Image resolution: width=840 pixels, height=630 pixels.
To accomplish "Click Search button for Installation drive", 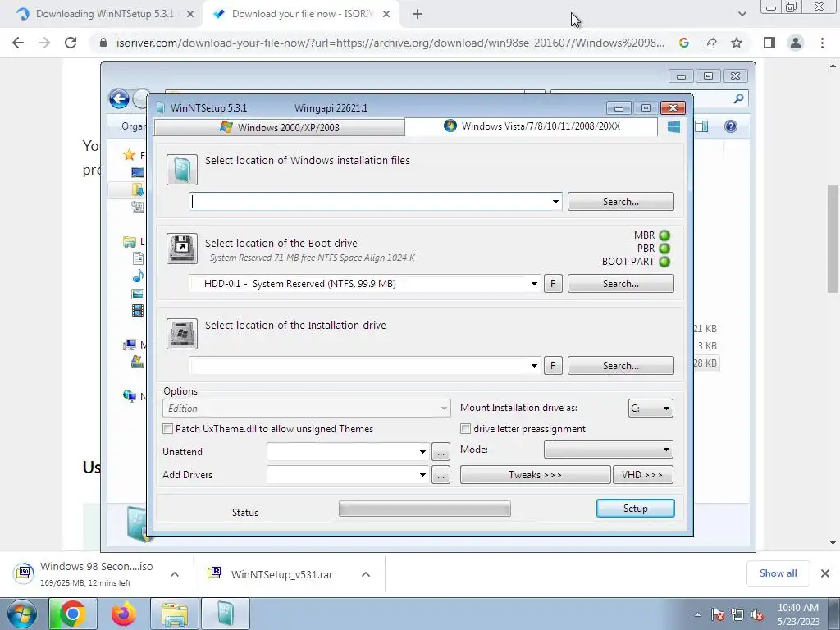I will point(620,365).
